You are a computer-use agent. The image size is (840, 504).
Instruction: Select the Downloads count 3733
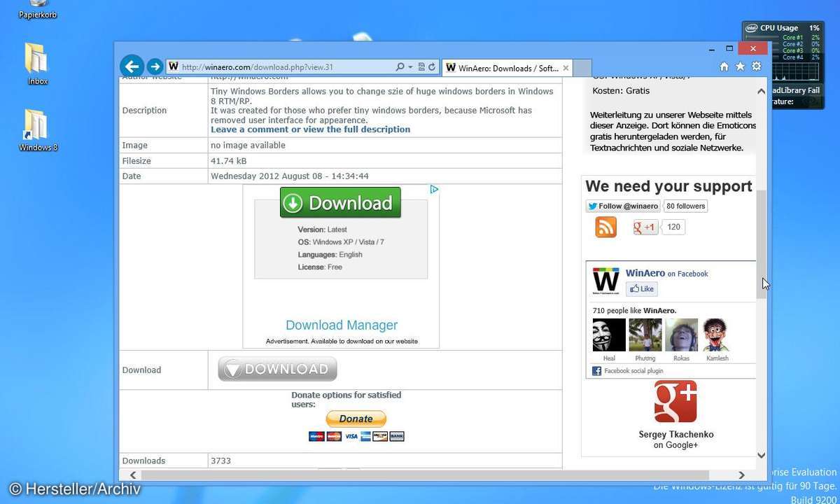(x=220, y=461)
